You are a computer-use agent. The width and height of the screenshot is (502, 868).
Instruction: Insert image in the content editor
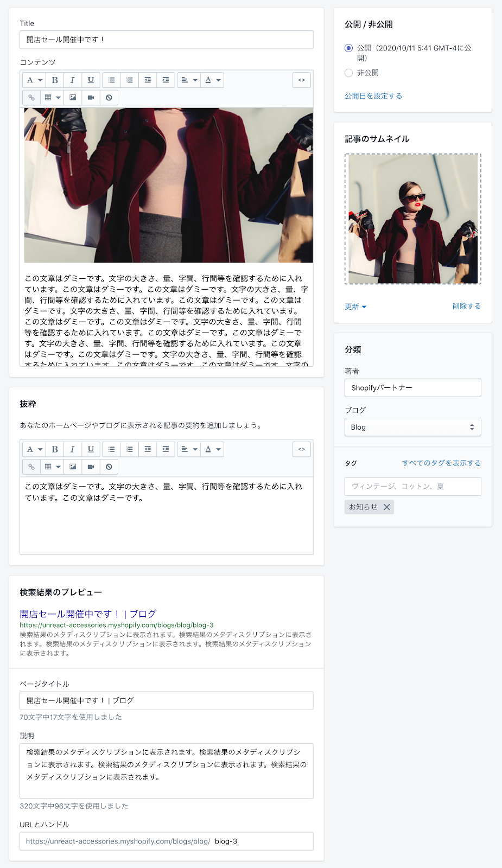pos(73,98)
